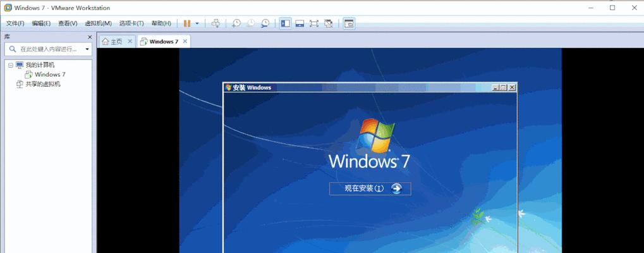Select Windows 7 VM in library tree

pyautogui.click(x=50, y=75)
